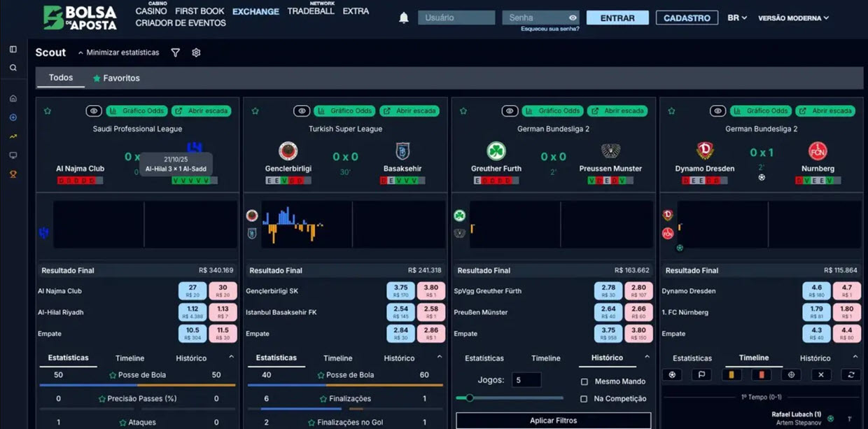Filter timeline by corner flag icon

[x=702, y=375]
